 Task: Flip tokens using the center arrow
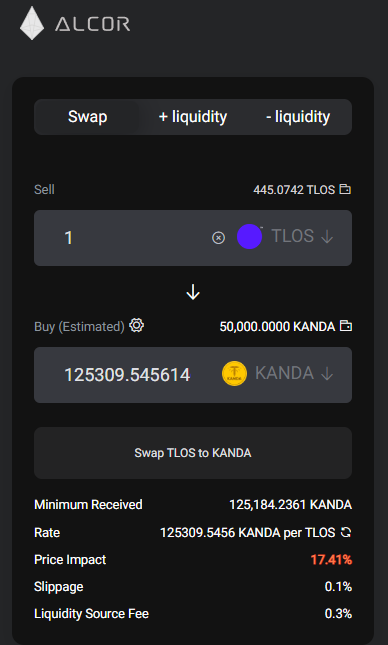click(193, 292)
